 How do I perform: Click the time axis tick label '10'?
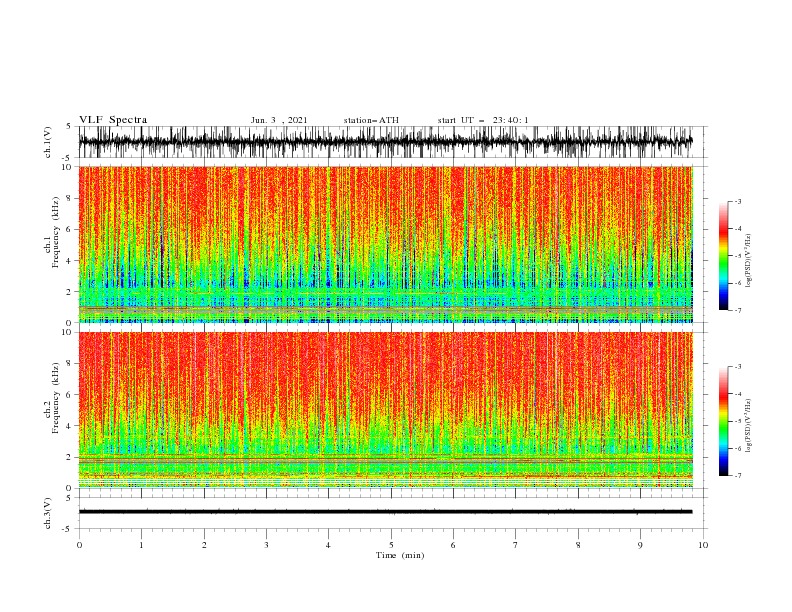click(x=703, y=545)
